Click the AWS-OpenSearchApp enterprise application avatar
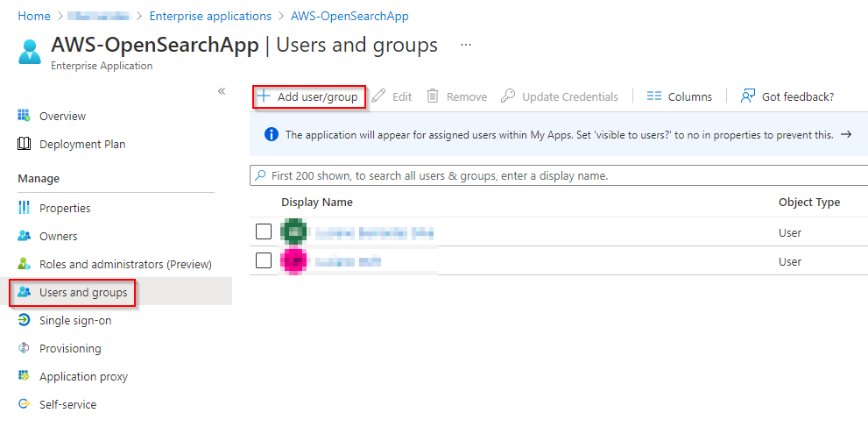 (x=29, y=52)
